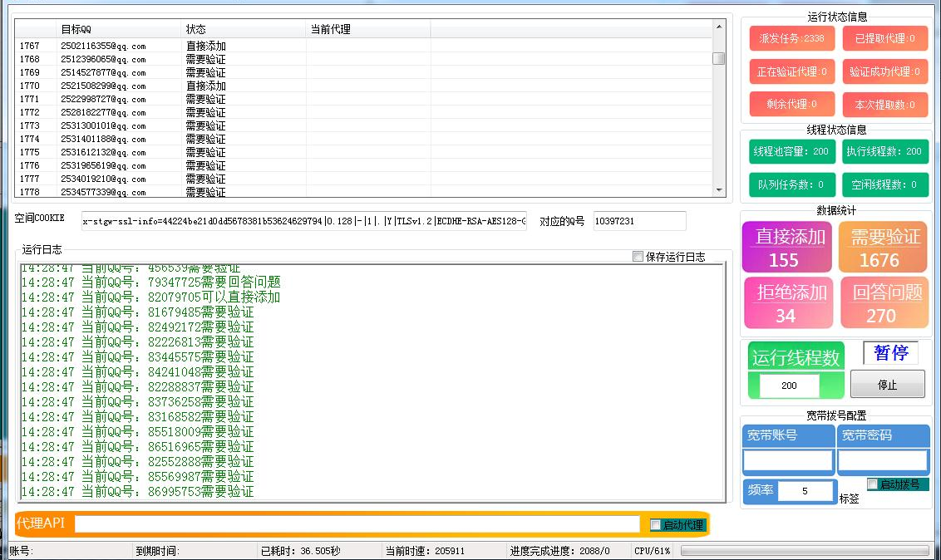Click the 运行线程数 value box
Viewport: 941px width, 560px height.
coord(789,386)
